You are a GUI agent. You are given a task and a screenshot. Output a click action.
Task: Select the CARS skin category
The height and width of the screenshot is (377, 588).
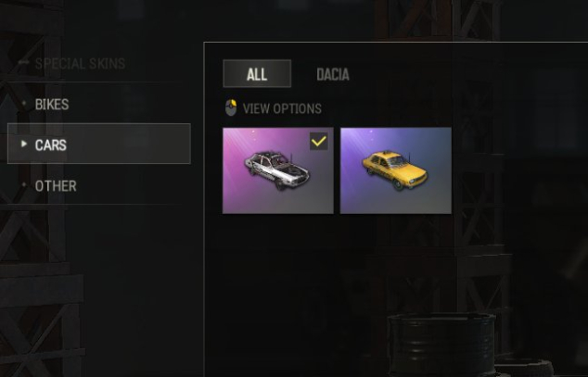pyautogui.click(x=99, y=144)
